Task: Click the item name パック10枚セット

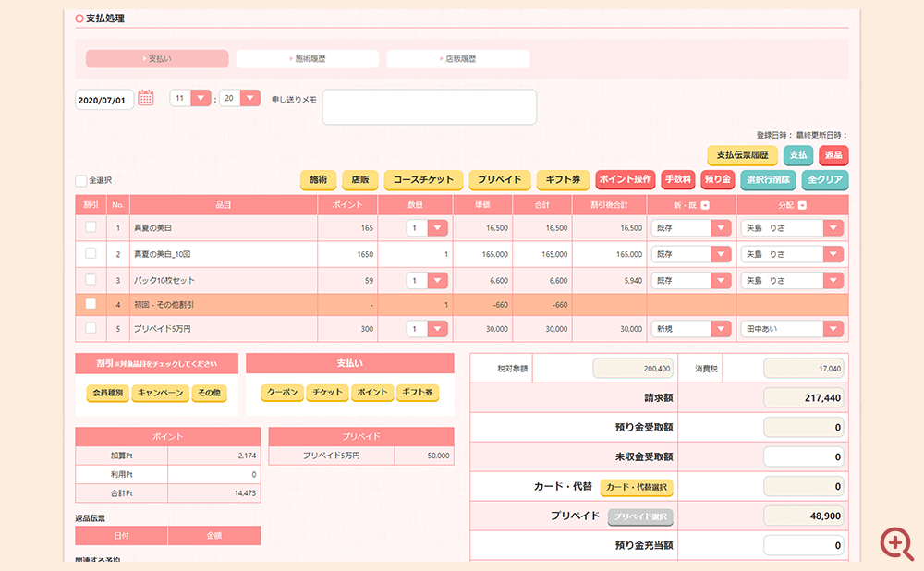Action: (x=164, y=281)
